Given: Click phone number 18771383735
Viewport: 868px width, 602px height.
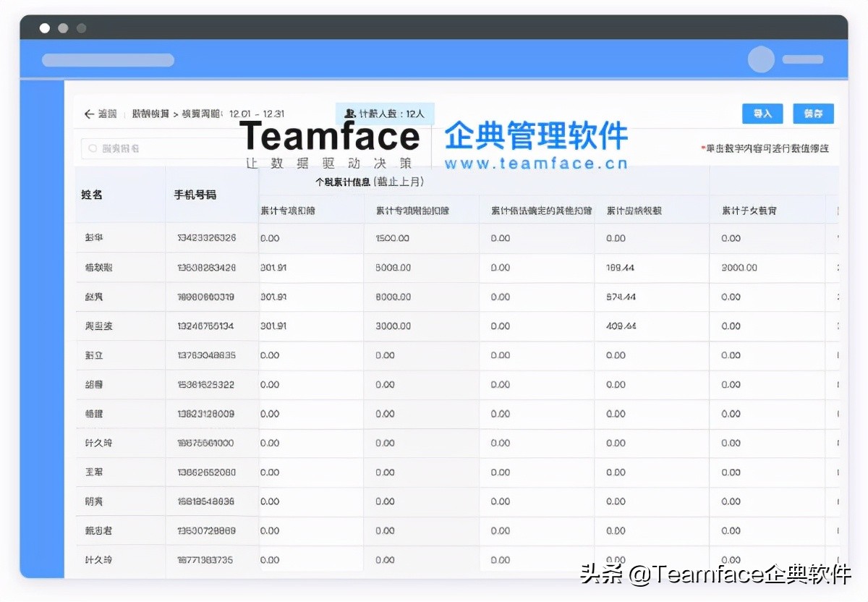Looking at the screenshot, I should point(206,560).
